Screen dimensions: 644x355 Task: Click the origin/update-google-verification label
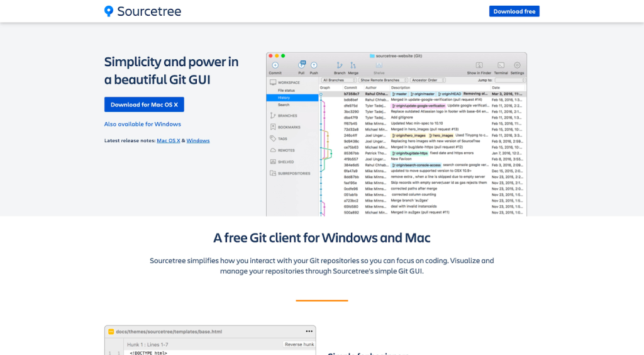pos(418,106)
